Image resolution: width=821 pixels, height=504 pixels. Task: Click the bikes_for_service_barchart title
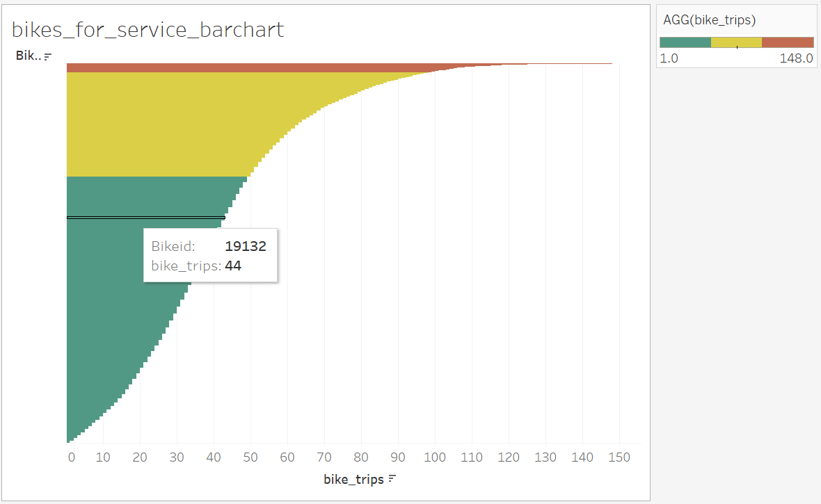coord(148,30)
